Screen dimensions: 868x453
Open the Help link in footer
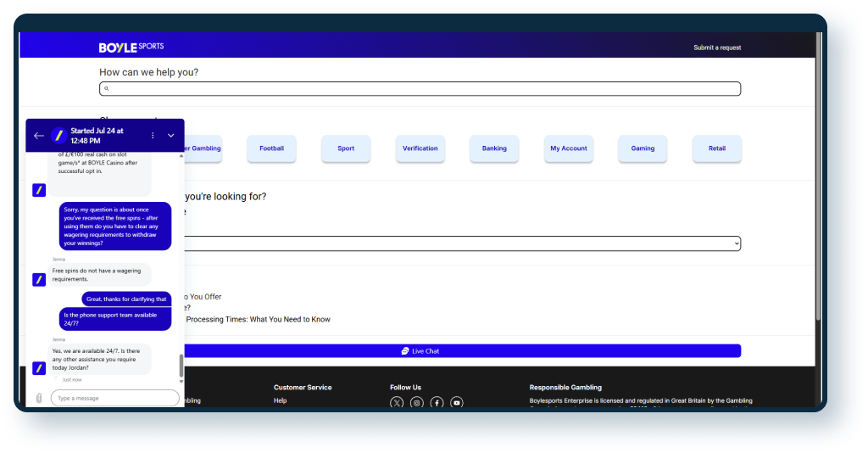click(281, 400)
